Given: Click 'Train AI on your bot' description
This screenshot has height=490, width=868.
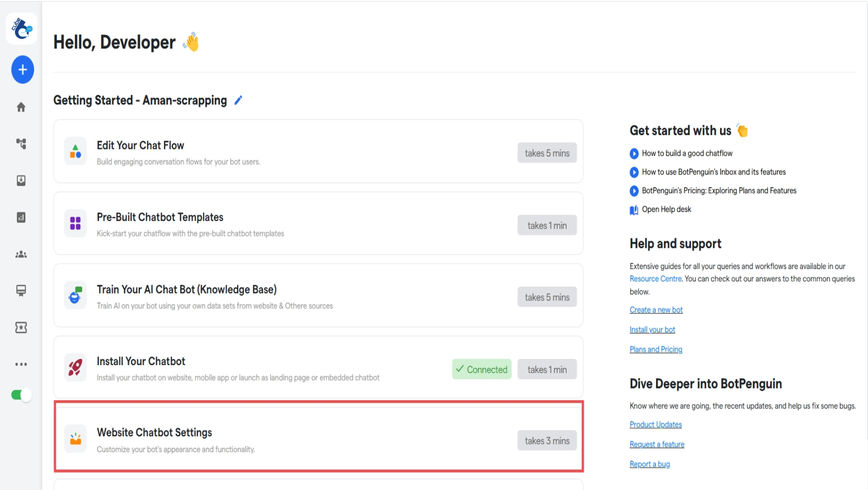Looking at the screenshot, I should tap(215, 306).
